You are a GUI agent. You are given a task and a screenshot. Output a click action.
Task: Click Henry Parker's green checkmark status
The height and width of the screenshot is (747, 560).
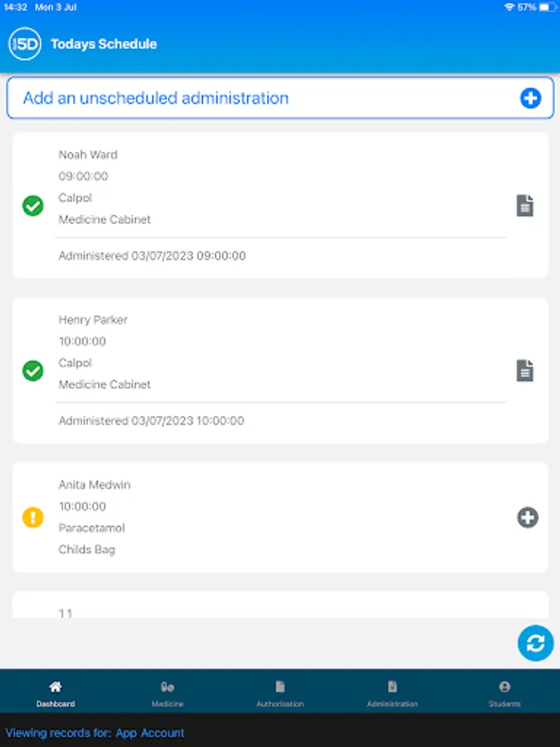33,370
